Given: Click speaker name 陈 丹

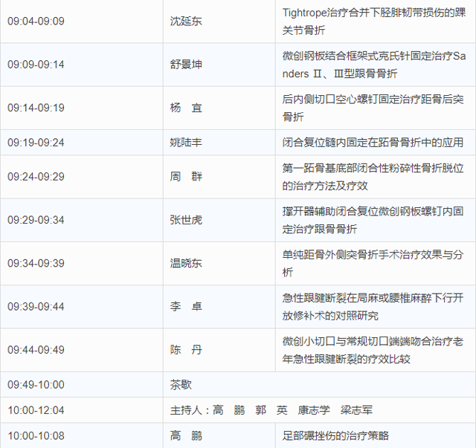Looking at the screenshot, I should [x=186, y=350].
